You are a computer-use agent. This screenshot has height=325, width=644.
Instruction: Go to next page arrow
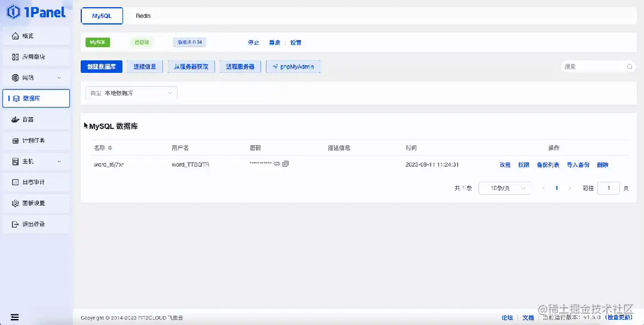point(570,188)
